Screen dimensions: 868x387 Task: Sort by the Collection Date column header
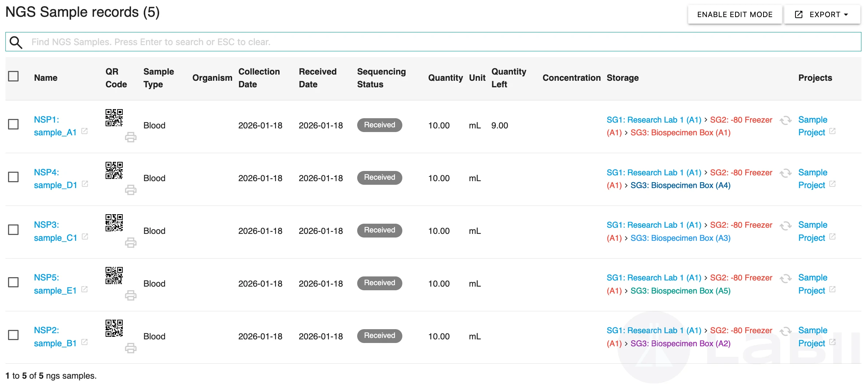(x=259, y=78)
